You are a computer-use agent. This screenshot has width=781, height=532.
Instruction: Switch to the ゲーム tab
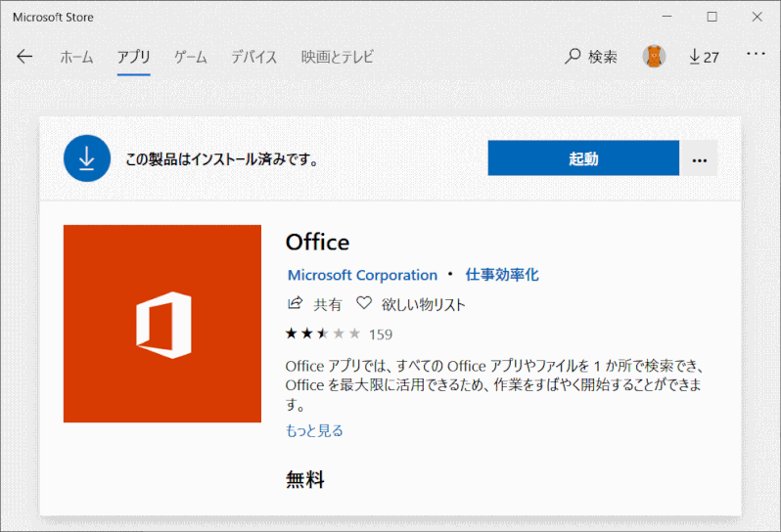pyautogui.click(x=190, y=58)
